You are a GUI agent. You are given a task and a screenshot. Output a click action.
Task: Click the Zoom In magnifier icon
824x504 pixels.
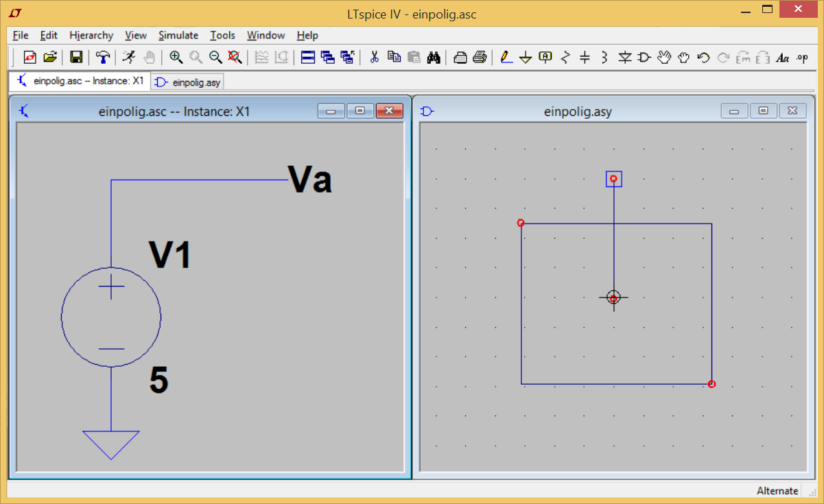point(176,58)
